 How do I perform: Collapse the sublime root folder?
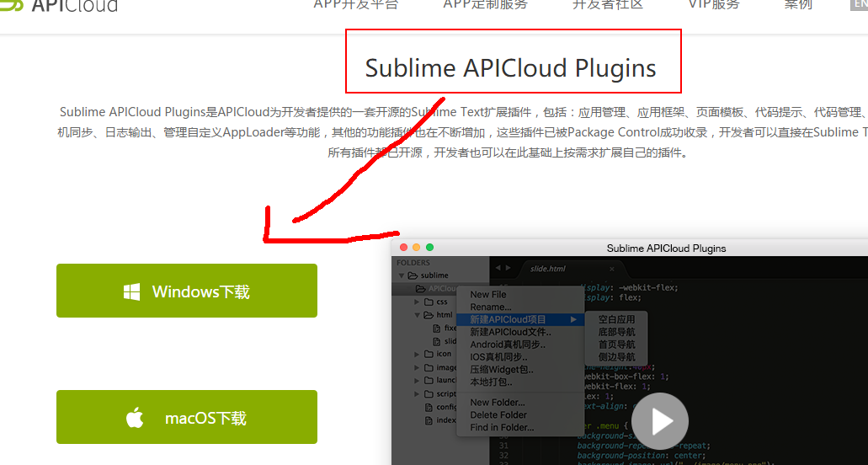pos(402,275)
